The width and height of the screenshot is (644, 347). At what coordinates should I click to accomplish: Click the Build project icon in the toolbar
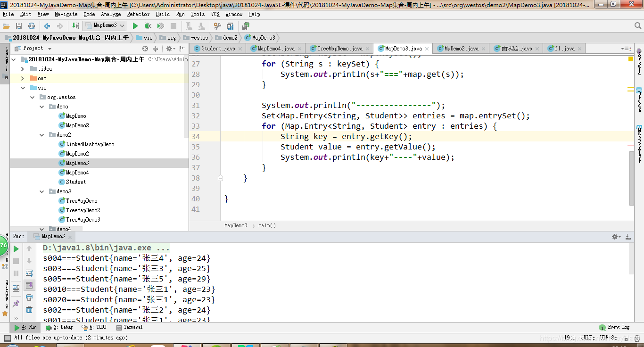coord(76,26)
